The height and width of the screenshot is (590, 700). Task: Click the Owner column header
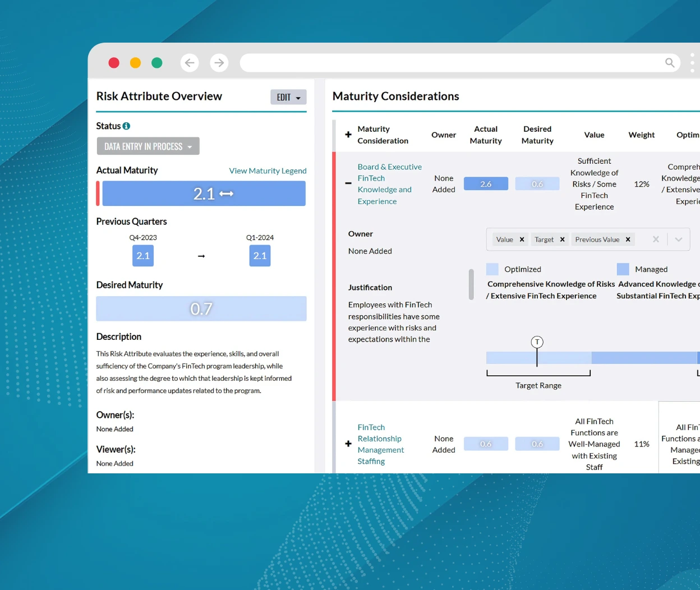[x=444, y=135]
